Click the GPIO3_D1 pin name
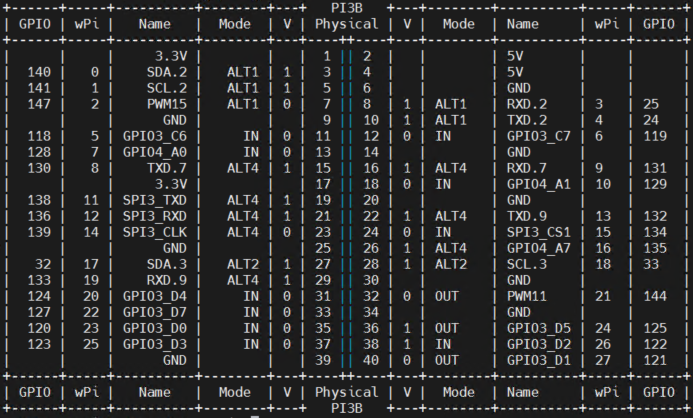 click(x=539, y=361)
